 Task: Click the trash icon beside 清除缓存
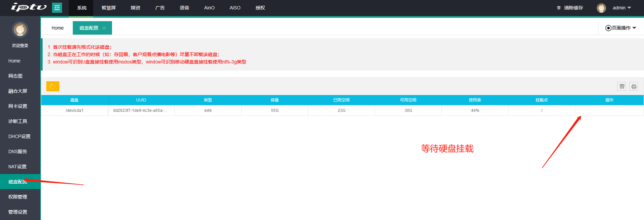pyautogui.click(x=558, y=8)
